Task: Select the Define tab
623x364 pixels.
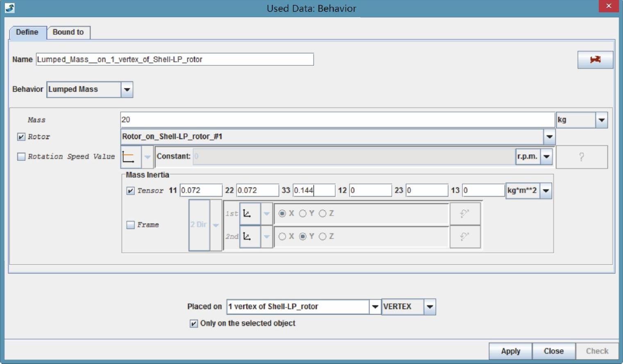Action: [27, 32]
